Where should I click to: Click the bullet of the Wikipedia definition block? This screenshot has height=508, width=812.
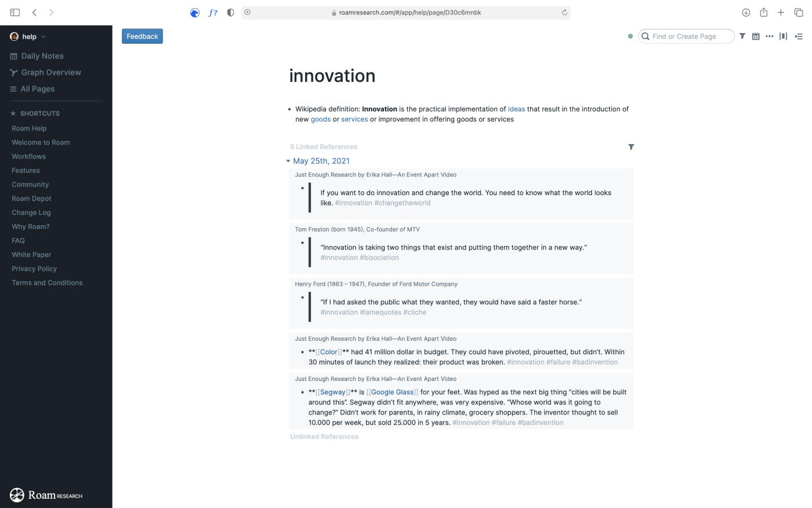pyautogui.click(x=289, y=109)
